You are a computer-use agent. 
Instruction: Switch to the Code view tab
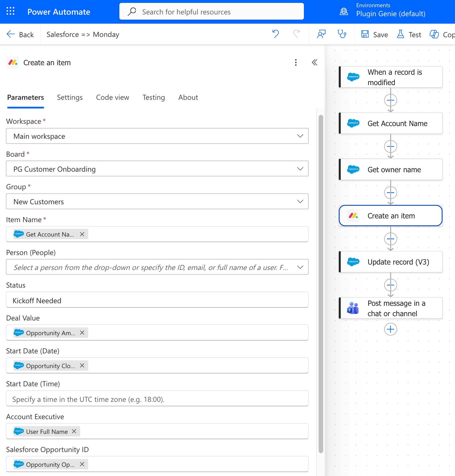pos(113,98)
